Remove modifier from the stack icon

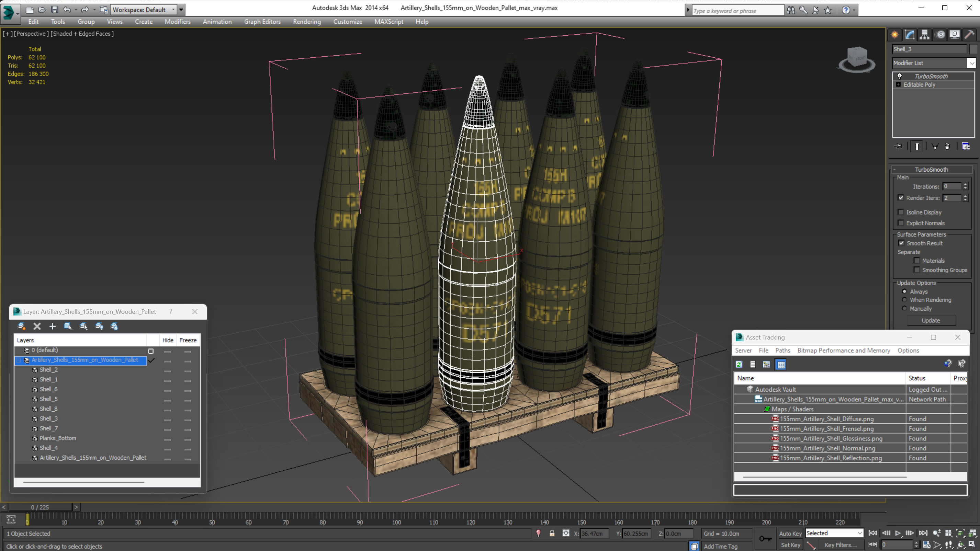(x=948, y=146)
